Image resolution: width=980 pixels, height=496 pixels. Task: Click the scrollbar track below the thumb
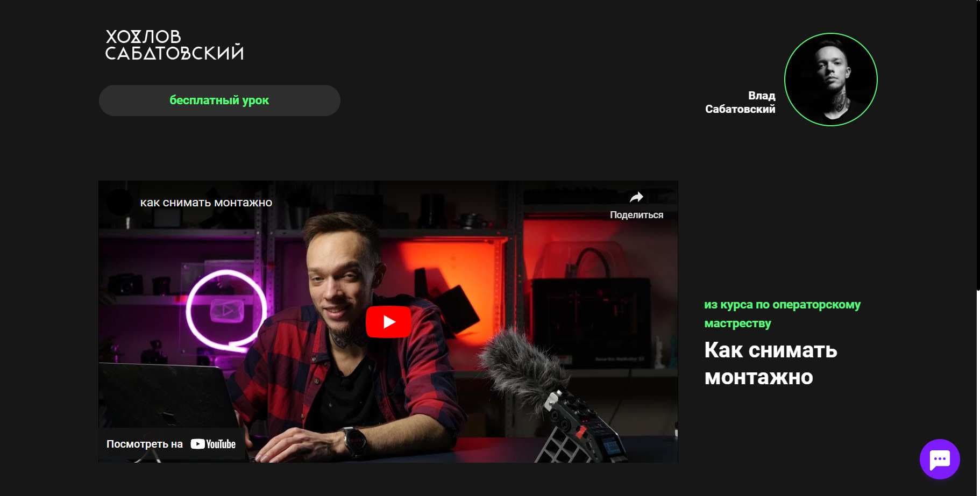[978, 392]
